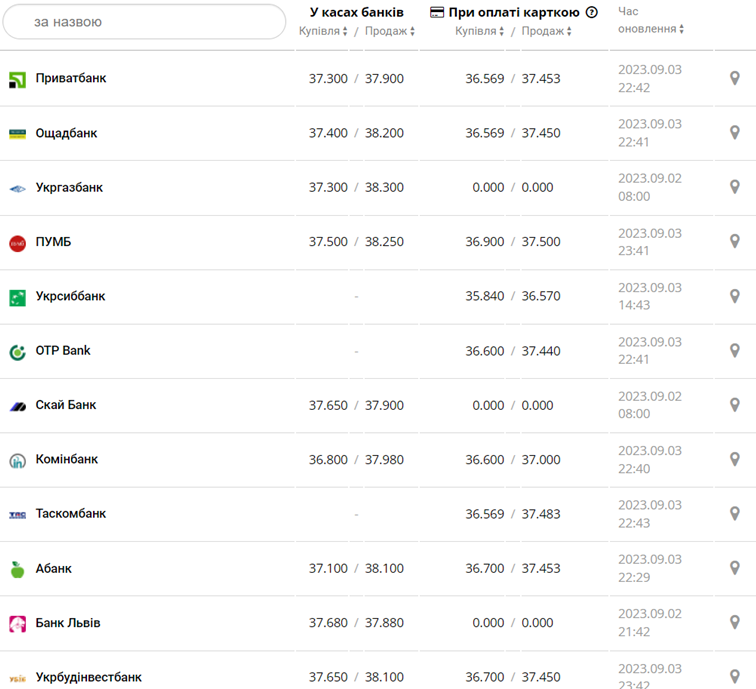Viewport: 756px width, 689px height.
Task: Select the У касах банків heading
Action: [356, 13]
